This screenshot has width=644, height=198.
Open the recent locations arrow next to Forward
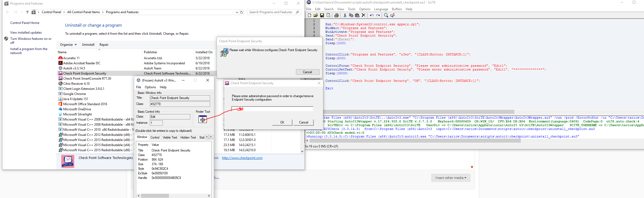22,12
